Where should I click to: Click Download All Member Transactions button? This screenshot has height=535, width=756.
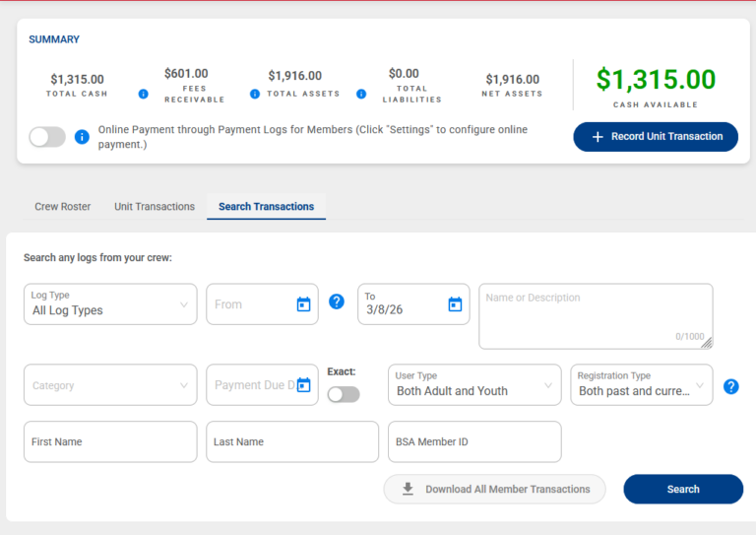pyautogui.click(x=495, y=489)
